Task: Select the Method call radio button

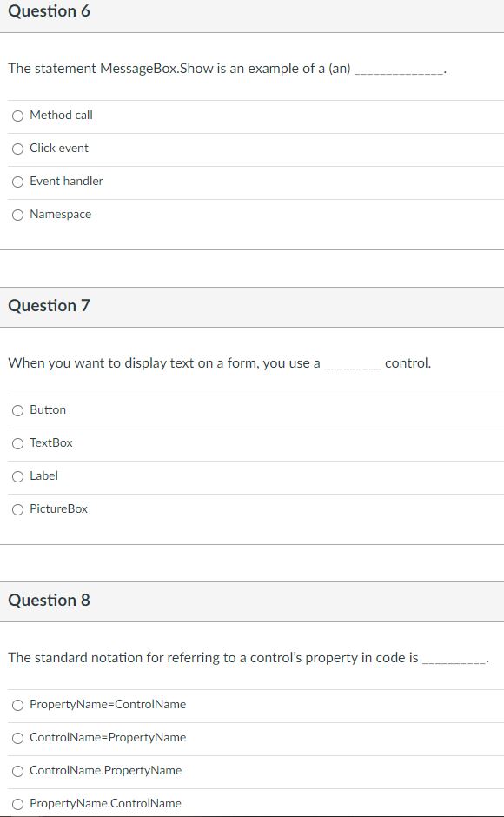Action: click(17, 116)
